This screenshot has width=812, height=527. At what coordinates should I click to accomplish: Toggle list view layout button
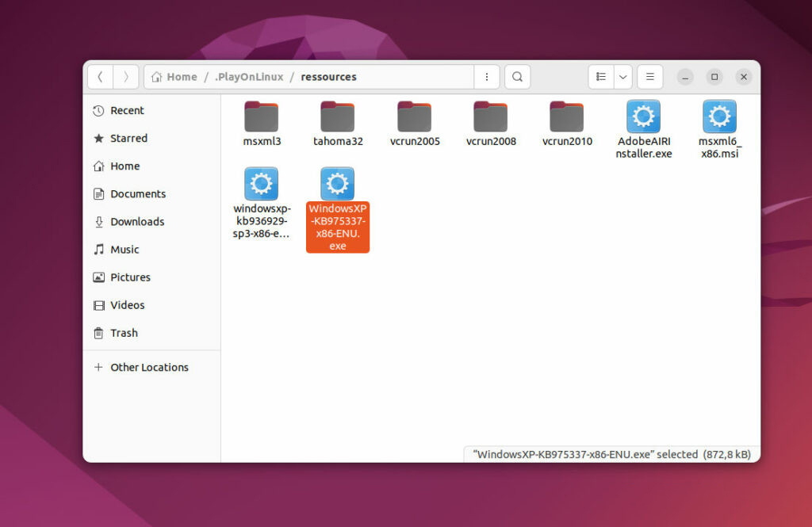[x=601, y=77]
